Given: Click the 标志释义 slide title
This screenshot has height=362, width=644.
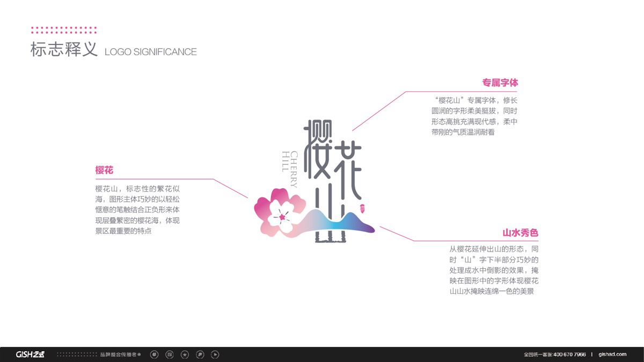Looking at the screenshot, I should click(64, 50).
